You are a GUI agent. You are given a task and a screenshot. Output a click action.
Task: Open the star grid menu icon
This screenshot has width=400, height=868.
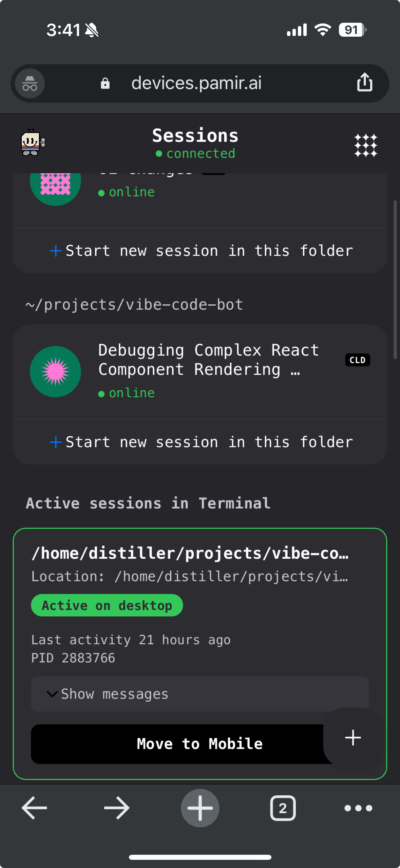coord(365,145)
